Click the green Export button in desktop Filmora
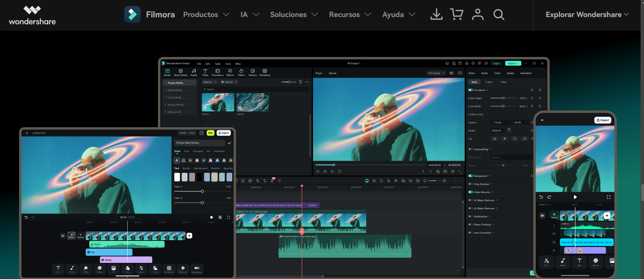644x279 pixels. (x=513, y=63)
